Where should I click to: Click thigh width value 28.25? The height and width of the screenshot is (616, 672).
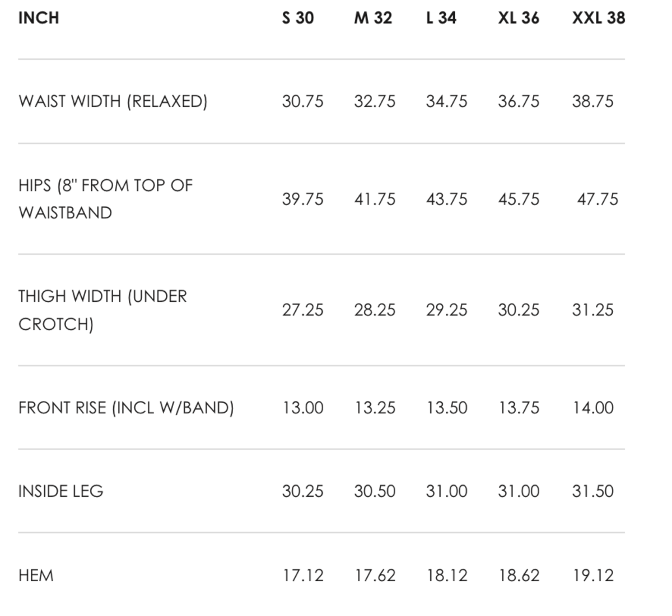pos(375,310)
